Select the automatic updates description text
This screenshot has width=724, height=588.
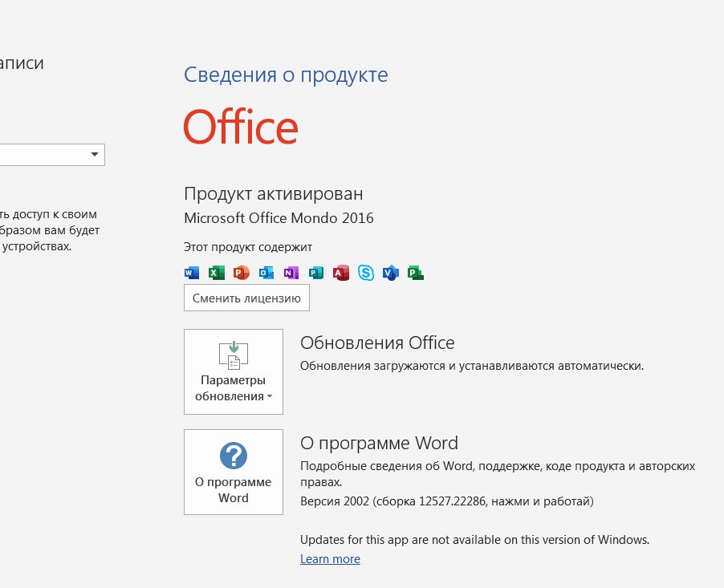tap(472, 366)
